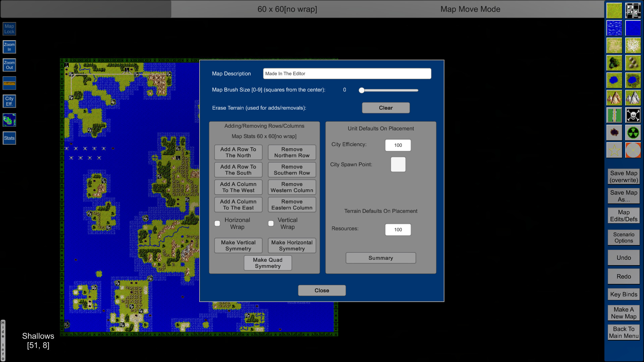Select the forest terrain tile

point(614,63)
